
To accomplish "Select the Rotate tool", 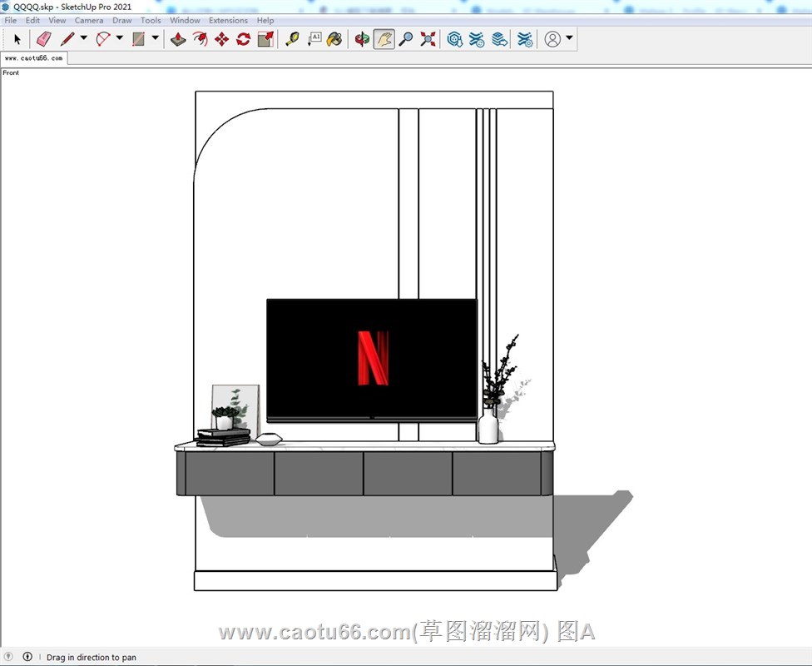I will [x=244, y=39].
